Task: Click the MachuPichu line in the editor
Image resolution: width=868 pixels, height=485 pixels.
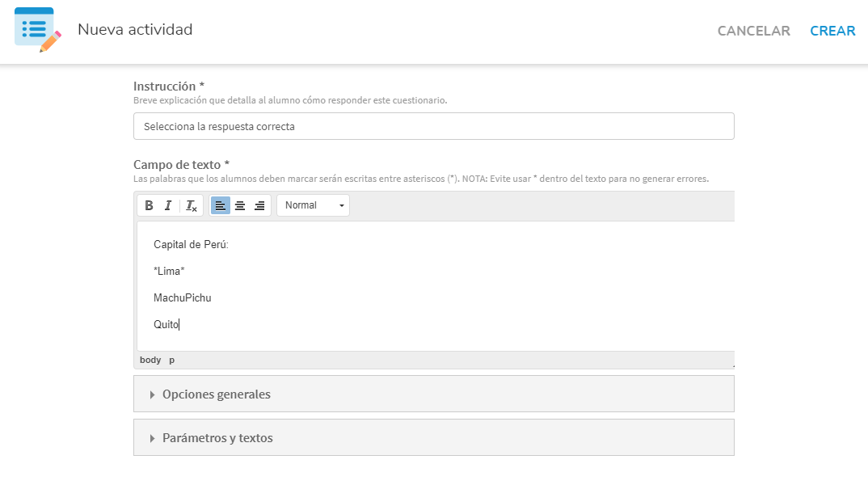Action: 182,298
